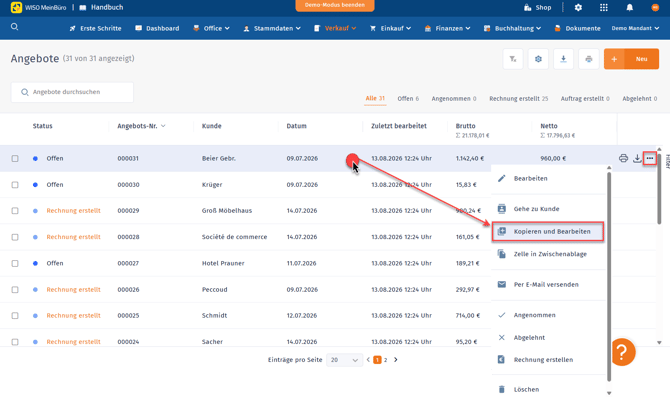The image size is (670, 397).
Task: Click Demo-Modus beenden button
Action: click(x=335, y=5)
